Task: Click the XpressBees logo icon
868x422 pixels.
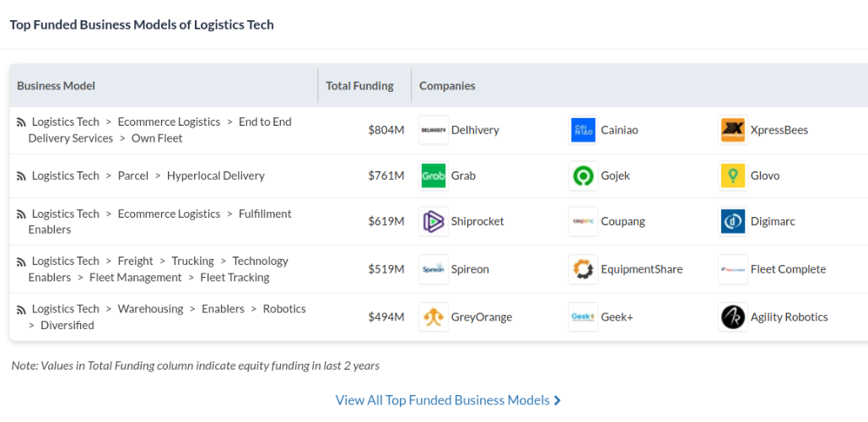Action: pos(733,130)
